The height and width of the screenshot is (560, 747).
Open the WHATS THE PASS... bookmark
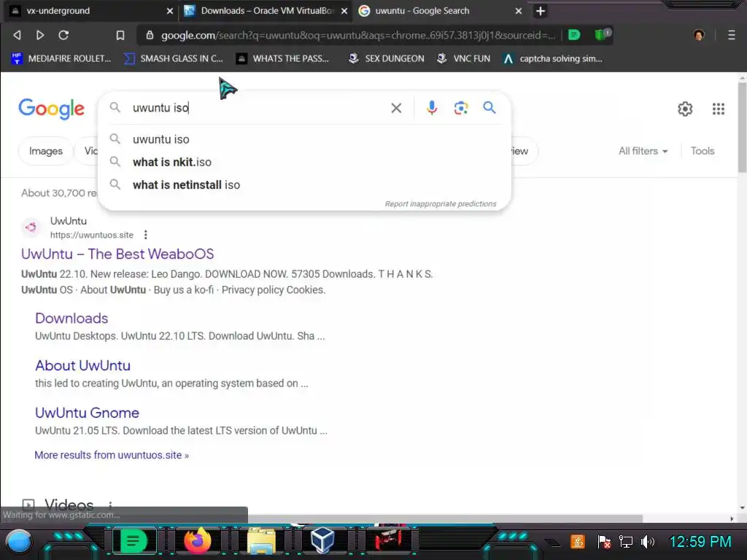pyautogui.click(x=282, y=58)
